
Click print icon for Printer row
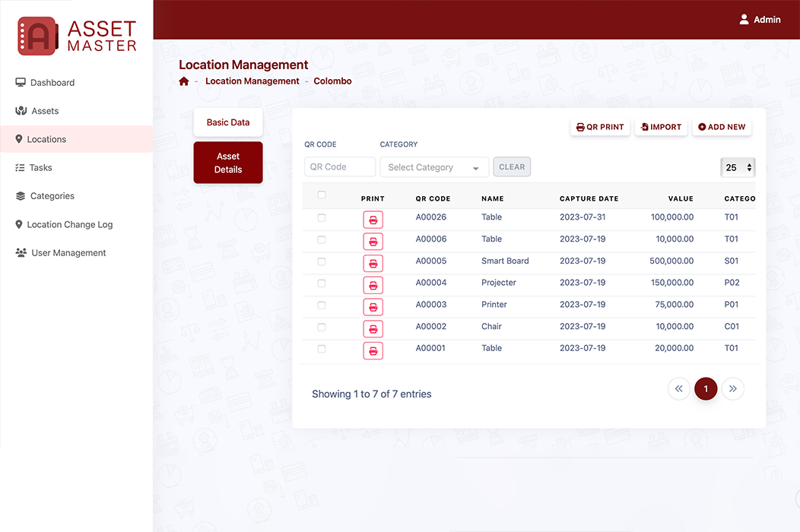tap(373, 306)
